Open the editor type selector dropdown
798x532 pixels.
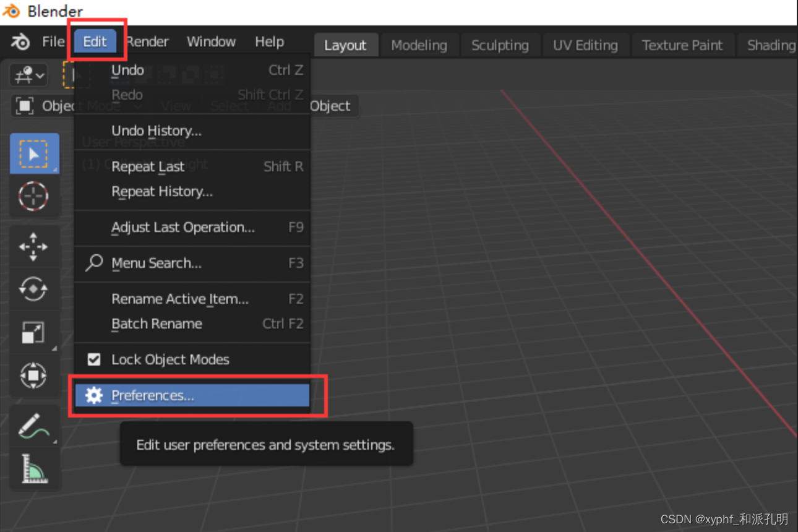coord(27,75)
